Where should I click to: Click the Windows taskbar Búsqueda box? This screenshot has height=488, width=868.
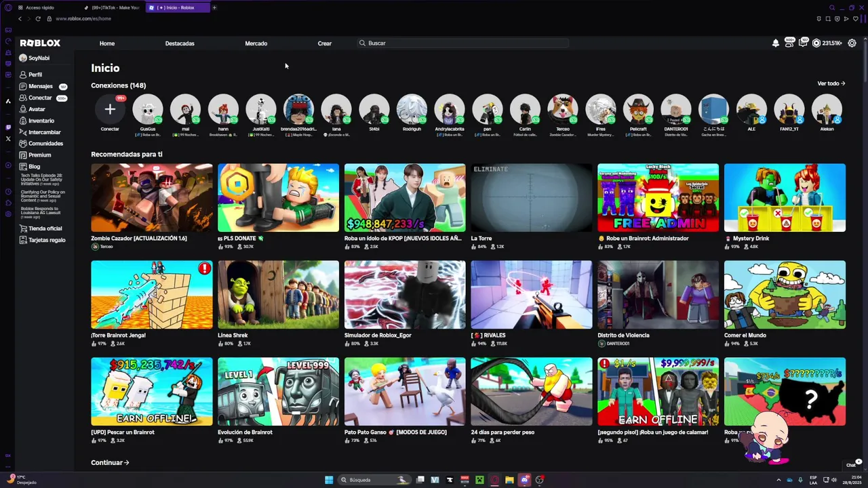(375, 480)
